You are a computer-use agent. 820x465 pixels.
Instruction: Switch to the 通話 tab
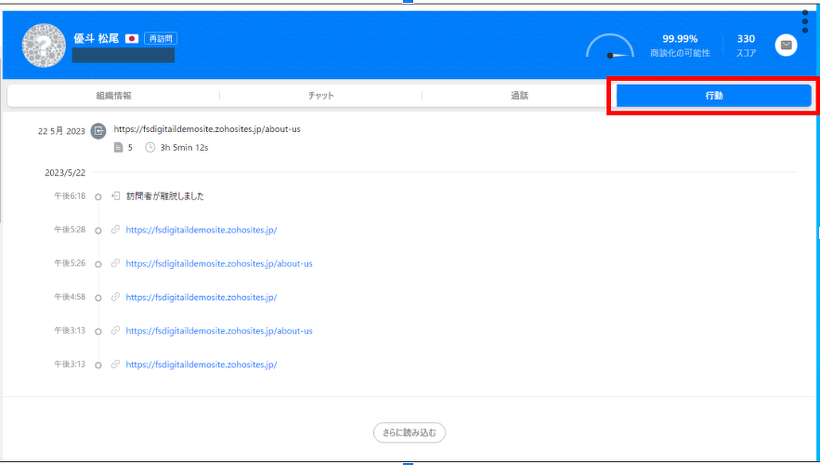(x=519, y=95)
